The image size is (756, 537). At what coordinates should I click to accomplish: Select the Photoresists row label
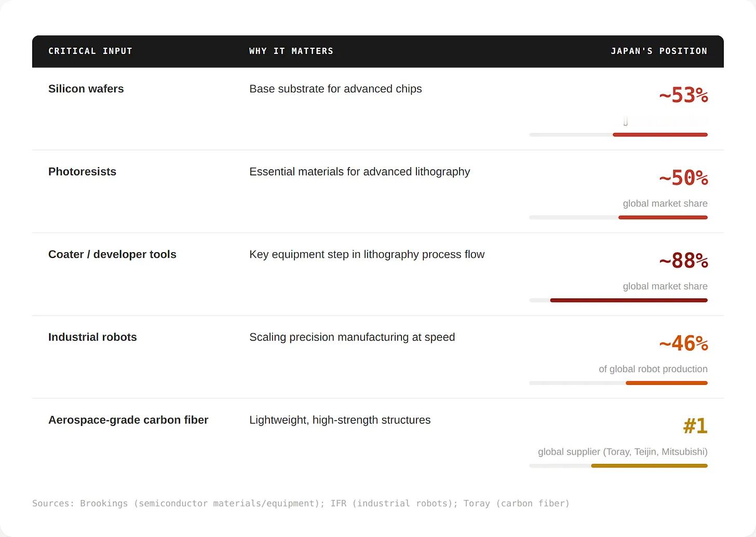click(x=82, y=172)
